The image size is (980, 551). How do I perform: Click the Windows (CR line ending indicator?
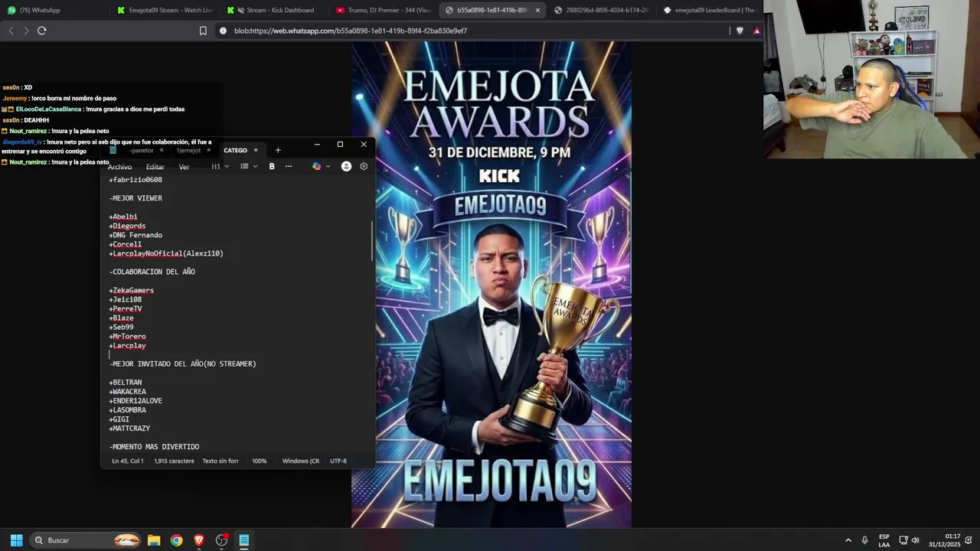[x=301, y=461]
